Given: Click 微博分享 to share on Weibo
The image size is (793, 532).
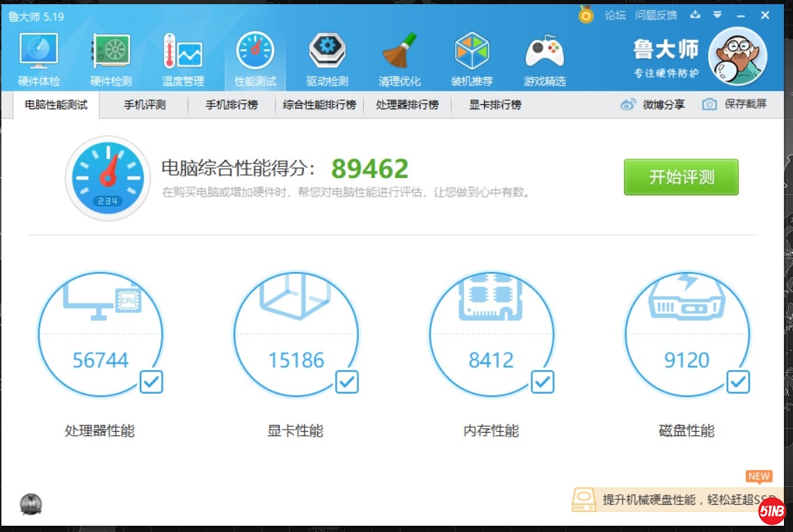Looking at the screenshot, I should pos(654,105).
